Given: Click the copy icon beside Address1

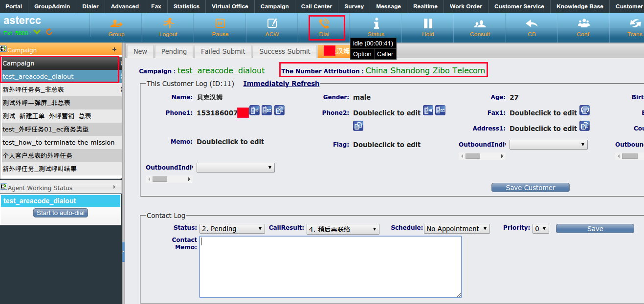Looking at the screenshot, I should tap(584, 126).
